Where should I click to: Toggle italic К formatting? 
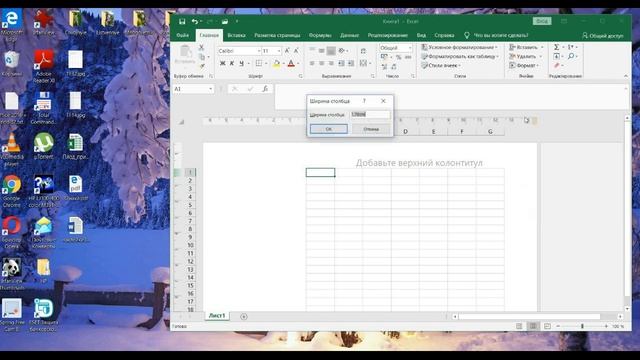(232, 63)
